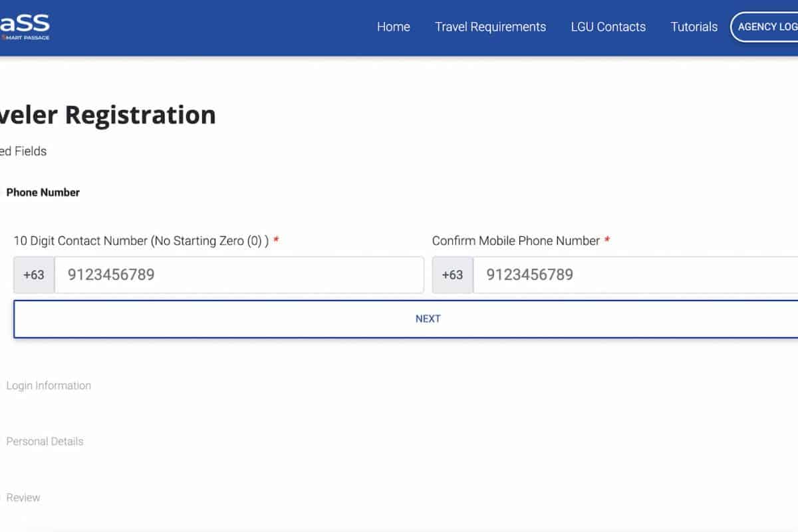Expand the Personal Details step
The height and width of the screenshot is (532, 798).
tap(45, 442)
